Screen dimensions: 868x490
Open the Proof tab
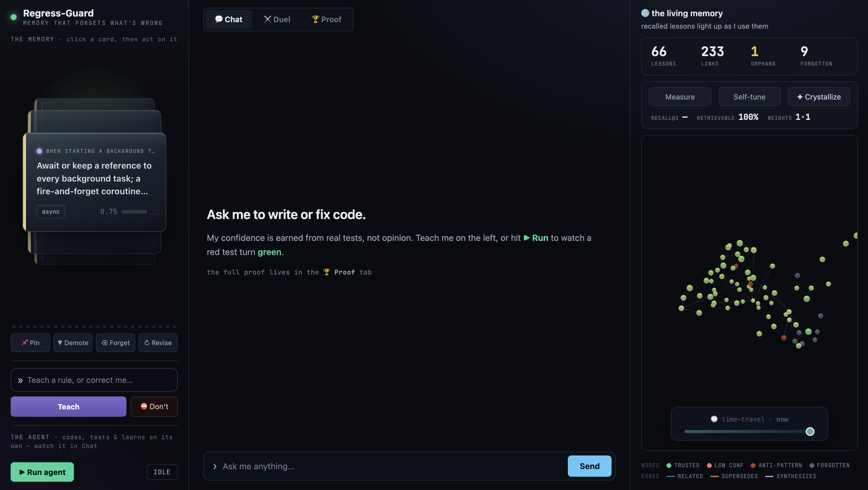tap(326, 19)
